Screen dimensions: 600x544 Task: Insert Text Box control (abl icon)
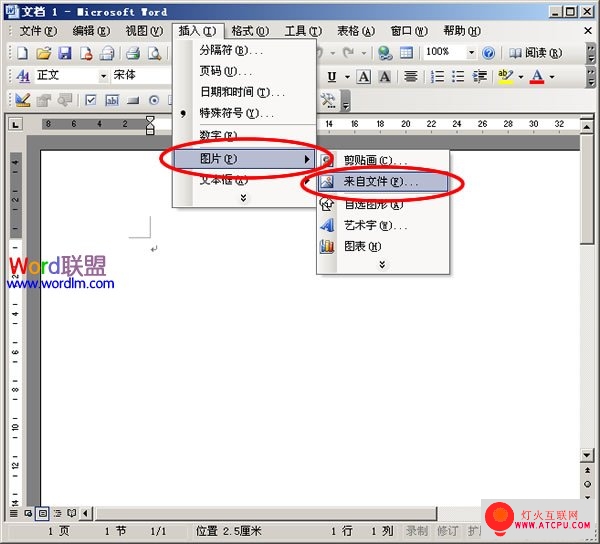pos(112,101)
